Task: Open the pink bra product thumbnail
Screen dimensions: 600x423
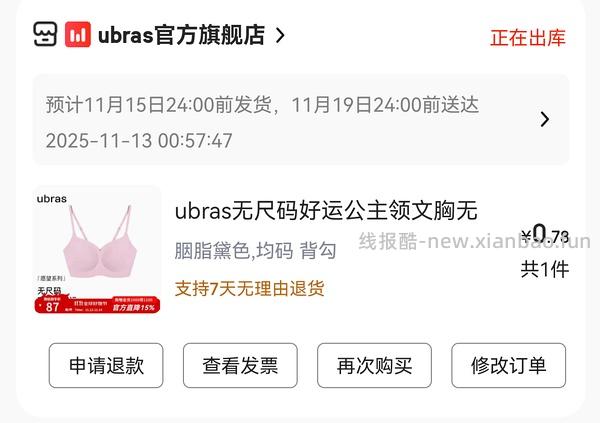Action: [98, 250]
